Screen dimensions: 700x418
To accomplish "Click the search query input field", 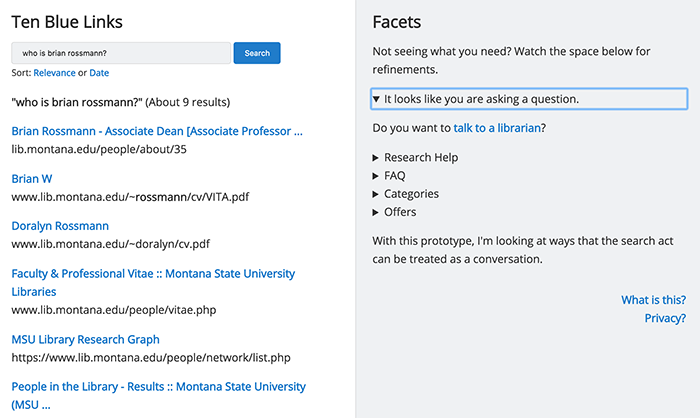I will point(120,53).
